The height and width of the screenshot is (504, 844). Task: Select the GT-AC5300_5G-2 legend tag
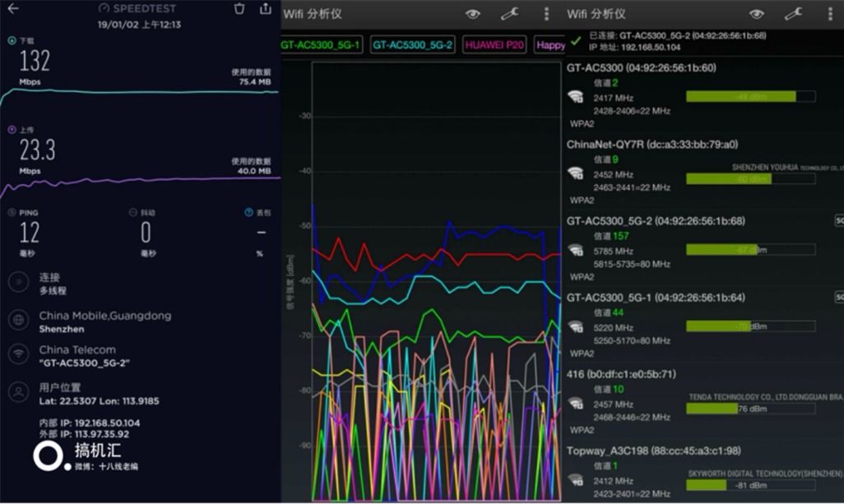413,44
